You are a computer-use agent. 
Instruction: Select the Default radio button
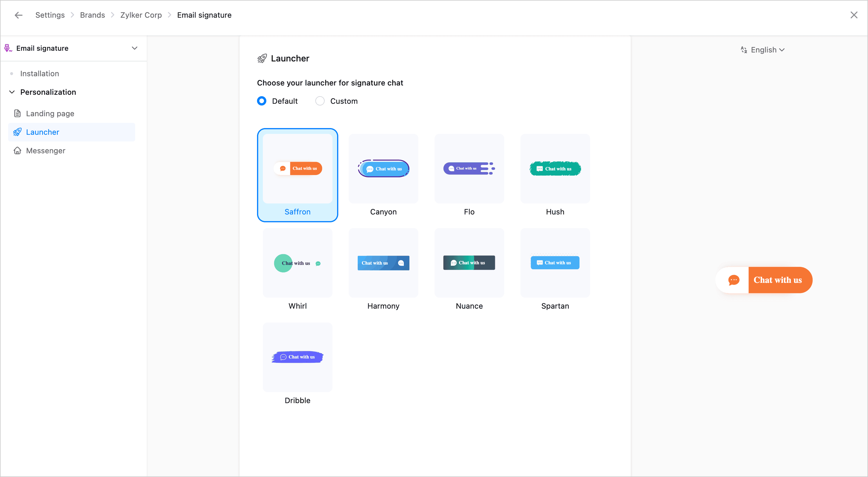click(262, 101)
